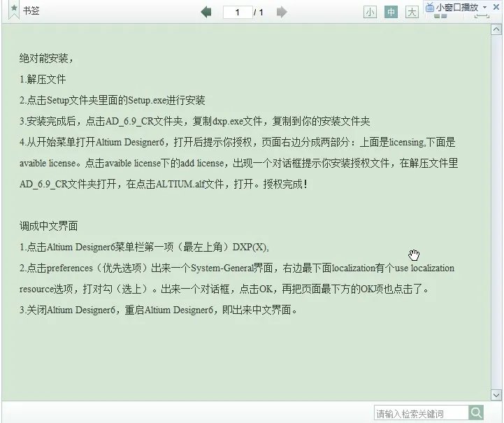Click the line 3.关闭Altium Designer6，重启

pos(159,310)
